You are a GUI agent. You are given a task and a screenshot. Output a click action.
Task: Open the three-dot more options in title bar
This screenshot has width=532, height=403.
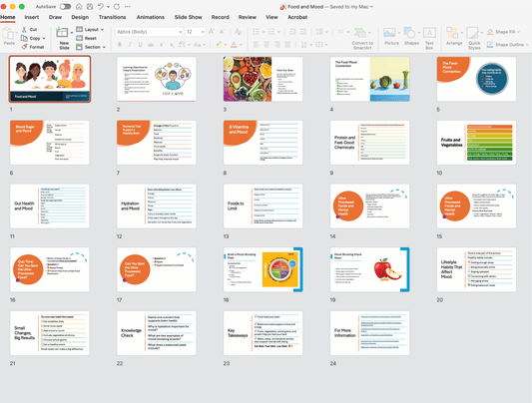[x=127, y=6]
